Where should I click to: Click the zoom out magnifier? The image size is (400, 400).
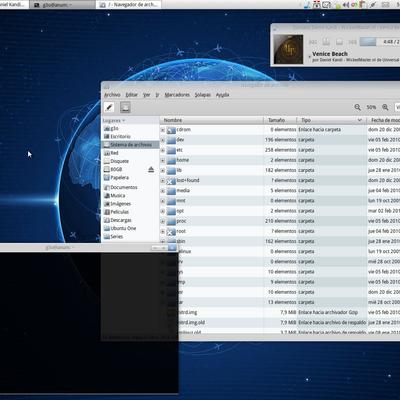click(x=357, y=107)
